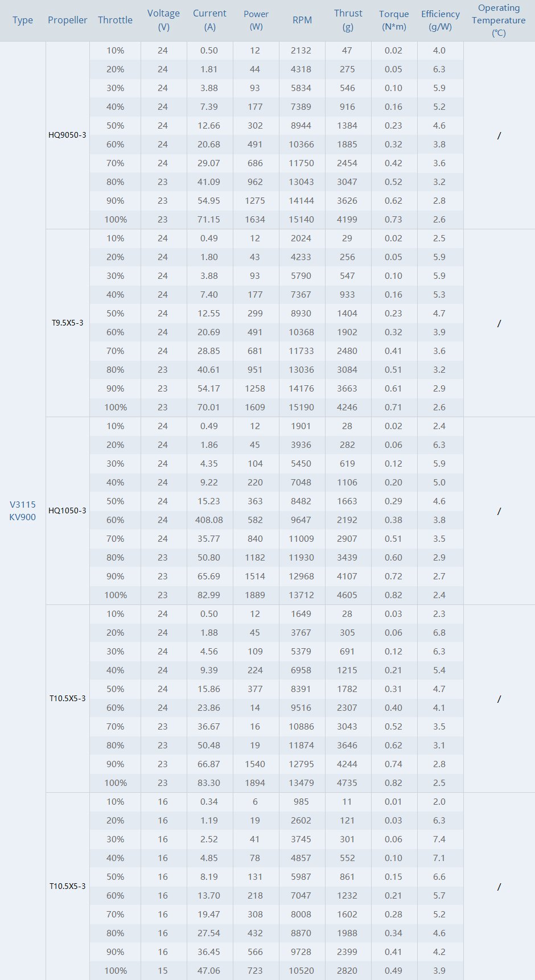
Task: Select the T9.5X5-3 propeller label
Action: click(68, 323)
